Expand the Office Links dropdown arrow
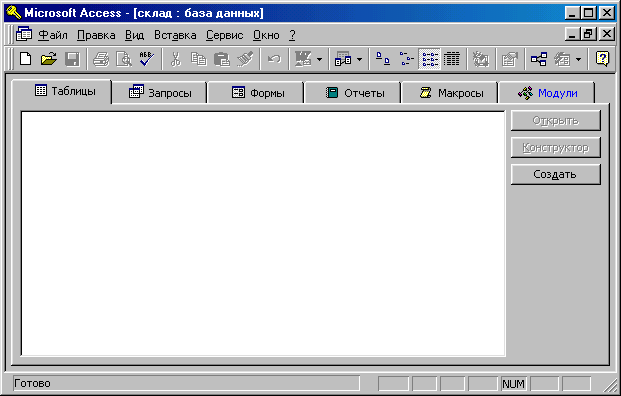 [x=319, y=60]
